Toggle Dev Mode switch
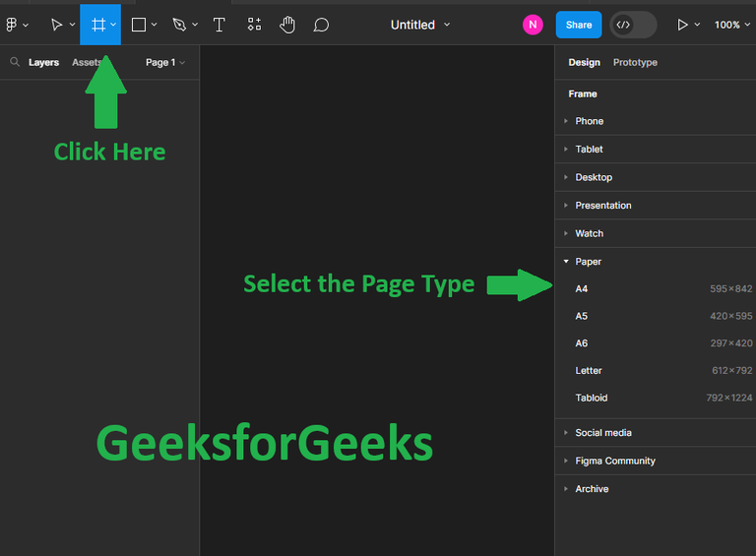The height and width of the screenshot is (556, 756). coord(633,25)
